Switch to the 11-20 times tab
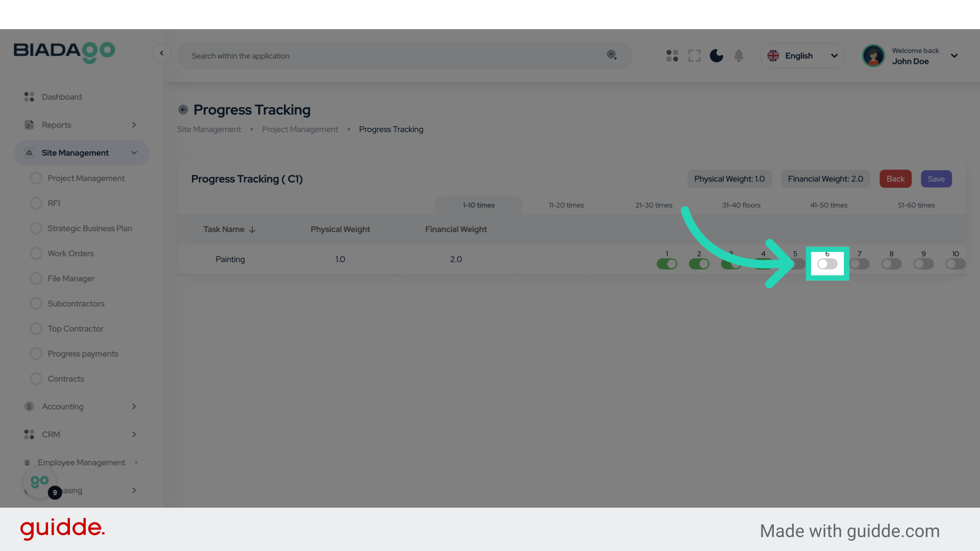Viewport: 980px width, 551px height. point(566,205)
